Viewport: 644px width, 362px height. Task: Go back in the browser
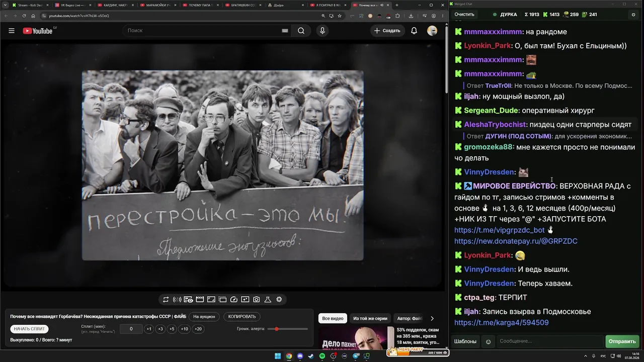(x=6, y=16)
